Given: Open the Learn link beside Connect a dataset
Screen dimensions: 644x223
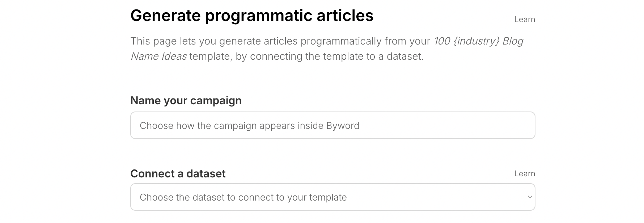Looking at the screenshot, I should click(525, 174).
